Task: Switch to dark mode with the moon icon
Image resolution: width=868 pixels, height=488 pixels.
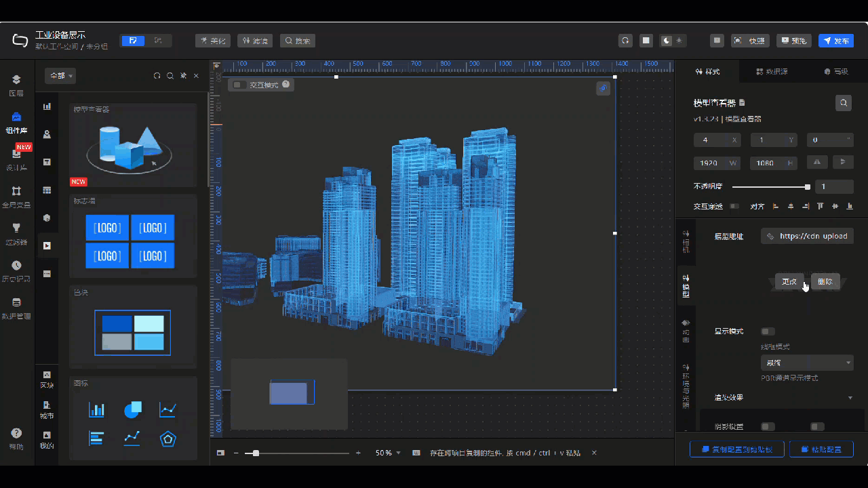Action: click(x=665, y=41)
